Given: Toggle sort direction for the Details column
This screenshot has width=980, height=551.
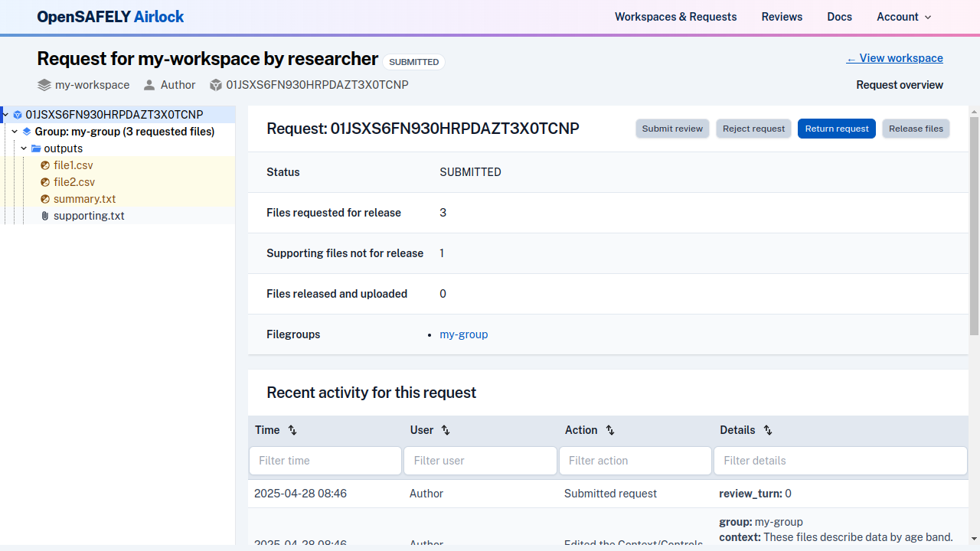Looking at the screenshot, I should tap(768, 430).
